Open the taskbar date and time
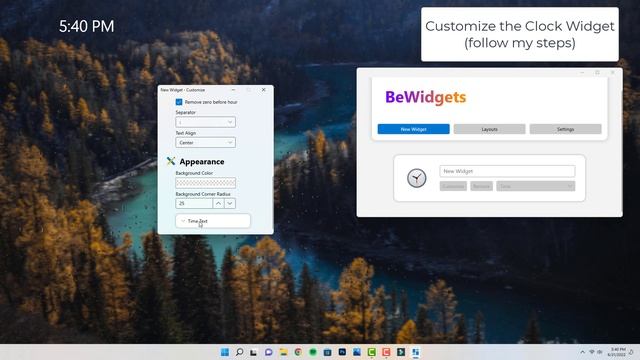This screenshot has width=640, height=360. (617, 352)
